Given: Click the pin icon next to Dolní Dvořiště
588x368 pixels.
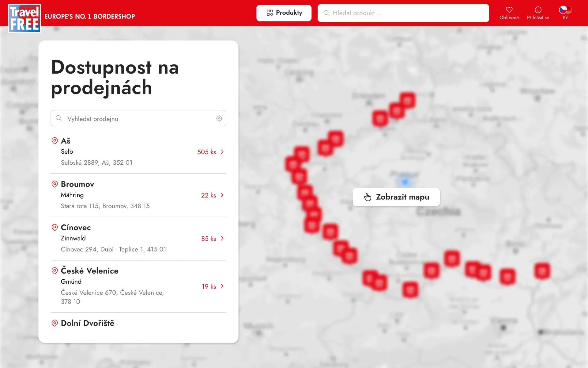Looking at the screenshot, I should coord(55,323).
